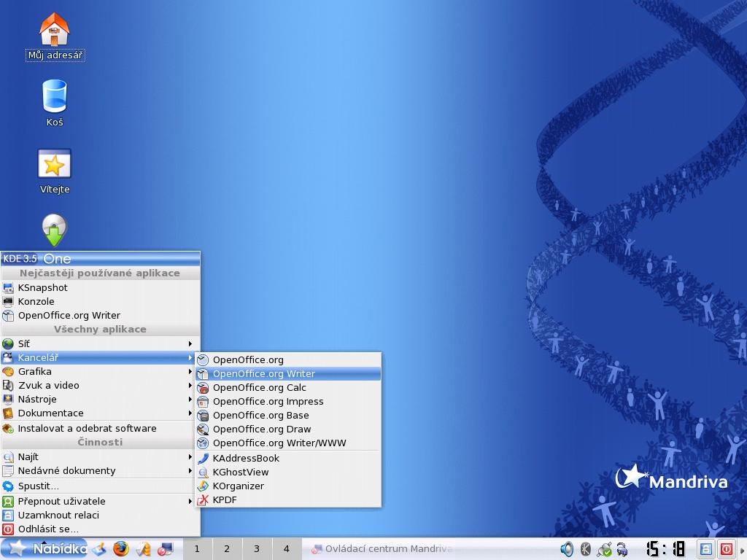Click the blue lock session panel button
Screen dimensions: 747x560
coord(706,549)
